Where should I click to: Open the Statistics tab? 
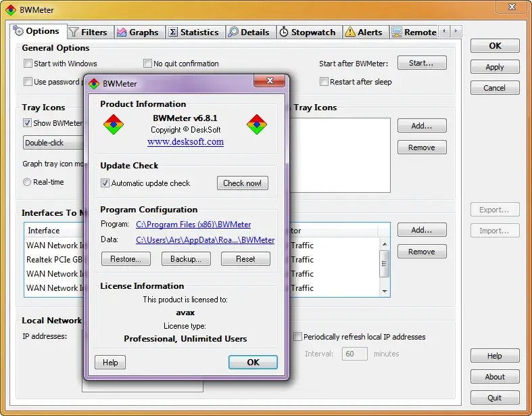(x=195, y=32)
